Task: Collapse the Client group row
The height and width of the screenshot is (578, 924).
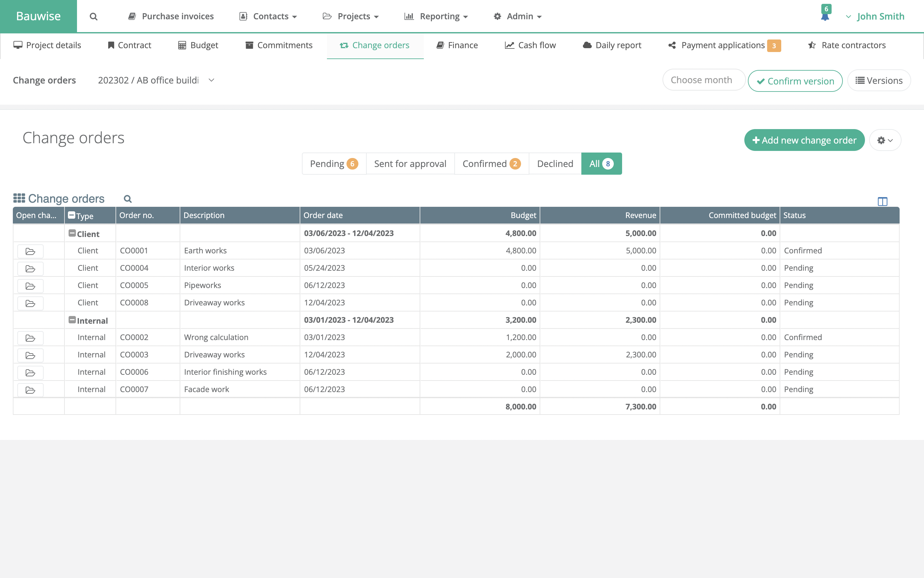Action: click(72, 233)
